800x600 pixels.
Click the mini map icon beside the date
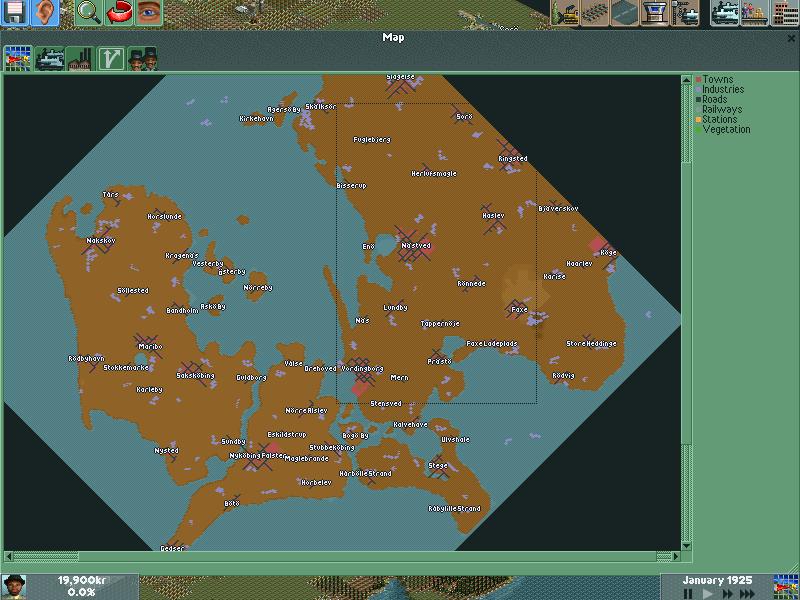click(785, 587)
